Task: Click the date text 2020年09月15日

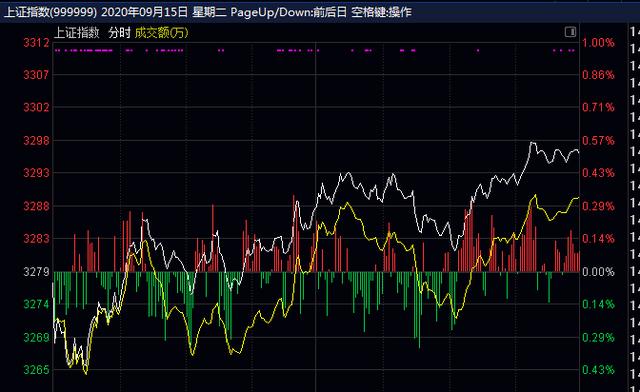Action: tap(144, 12)
